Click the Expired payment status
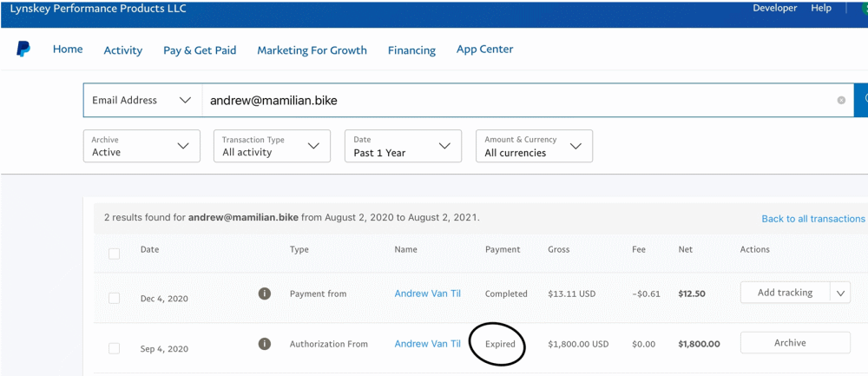The height and width of the screenshot is (376, 868). click(x=501, y=345)
